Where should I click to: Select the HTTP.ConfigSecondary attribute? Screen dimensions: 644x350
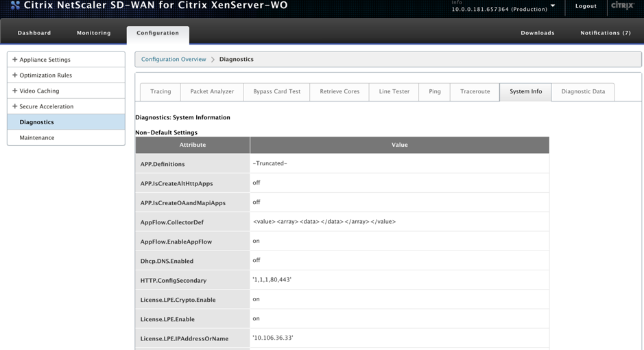coord(193,279)
